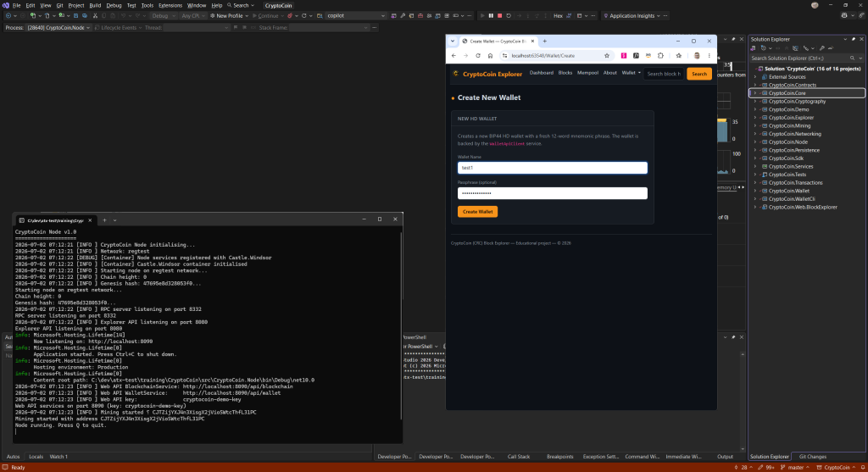Open the Wallet nav dropdown in Explorer
The image size is (868, 472).
(631, 73)
